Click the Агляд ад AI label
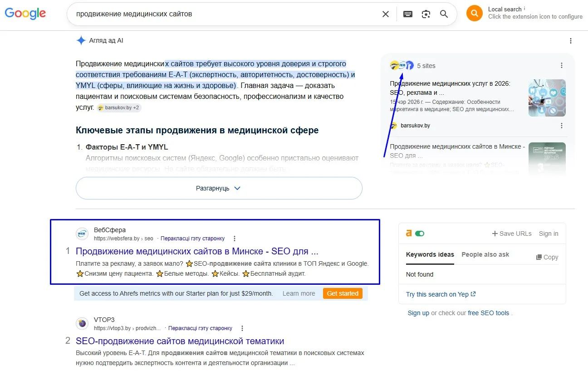 [x=106, y=40]
